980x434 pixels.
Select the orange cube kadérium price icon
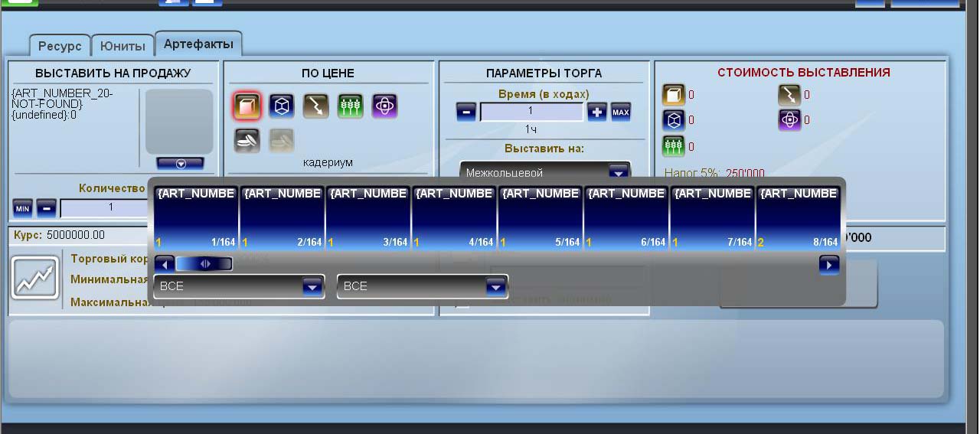(x=247, y=106)
